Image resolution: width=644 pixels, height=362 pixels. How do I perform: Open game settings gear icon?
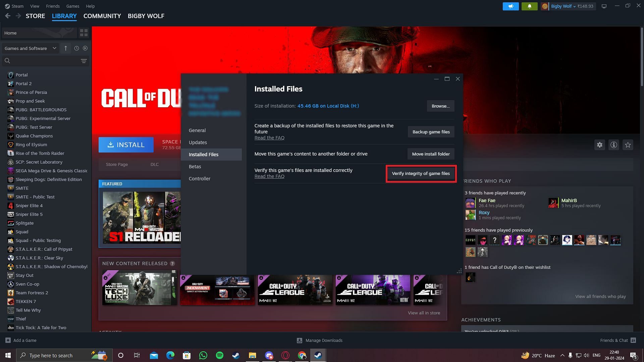tap(599, 145)
